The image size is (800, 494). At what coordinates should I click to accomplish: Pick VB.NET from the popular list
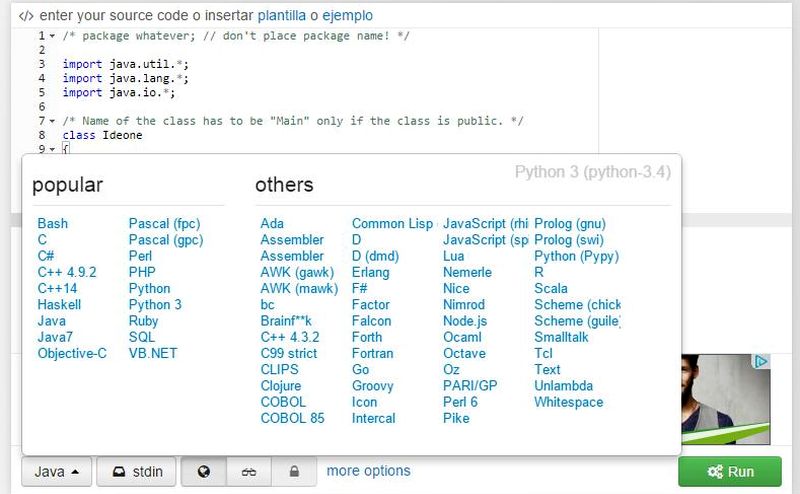click(153, 354)
